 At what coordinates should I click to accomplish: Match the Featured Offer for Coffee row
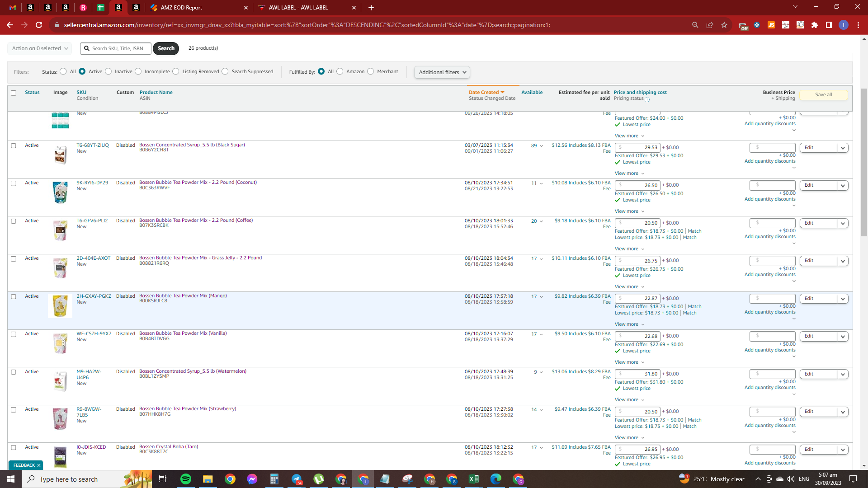pos(695,231)
